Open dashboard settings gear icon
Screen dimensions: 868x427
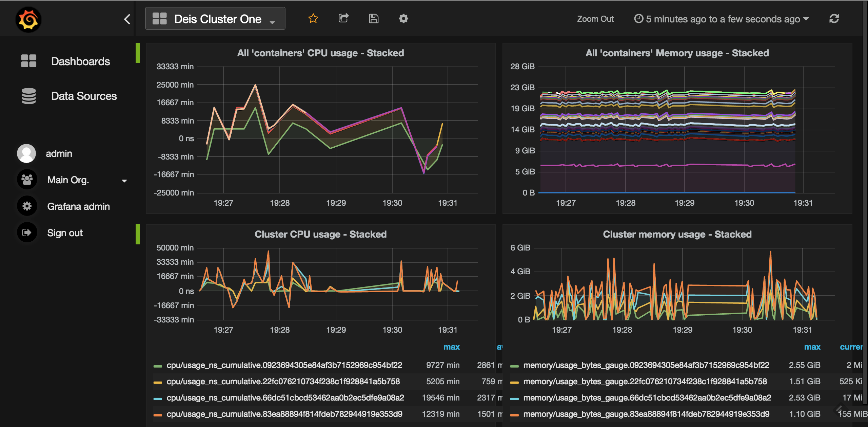pos(403,19)
